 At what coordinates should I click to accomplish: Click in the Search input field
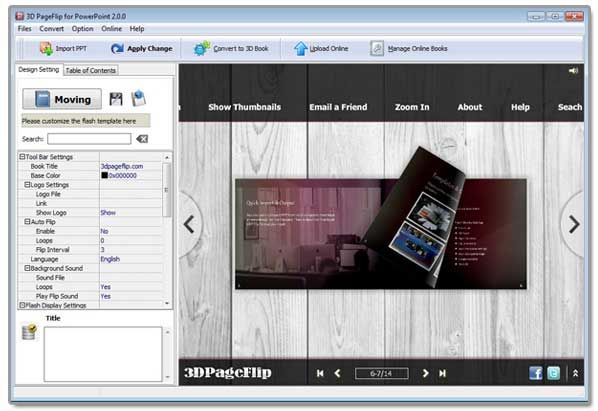click(89, 139)
